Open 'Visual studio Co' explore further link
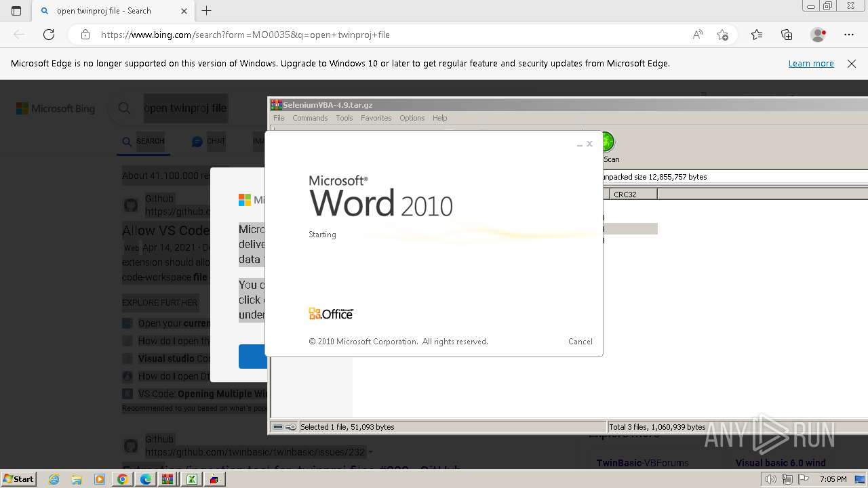The image size is (868, 488). [174, 359]
